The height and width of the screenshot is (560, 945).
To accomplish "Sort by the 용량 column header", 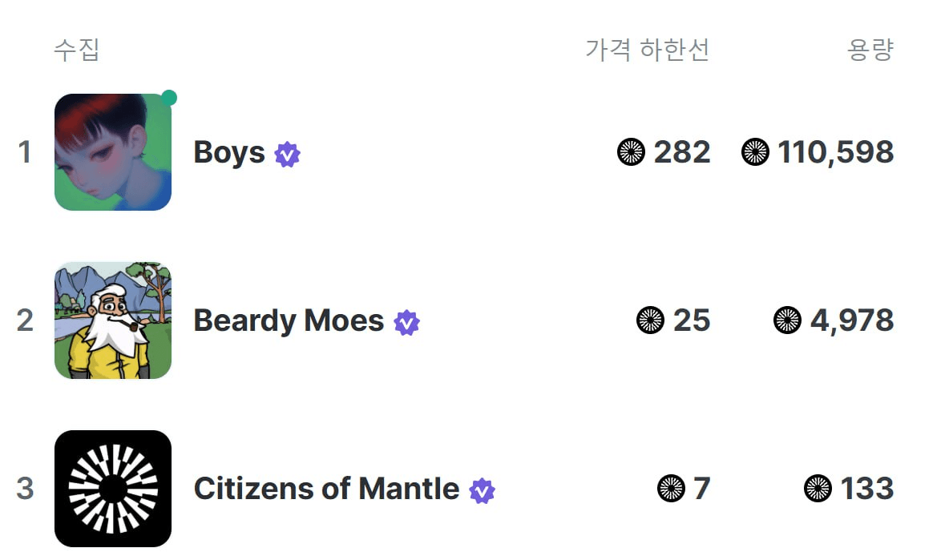I will pyautogui.click(x=870, y=50).
